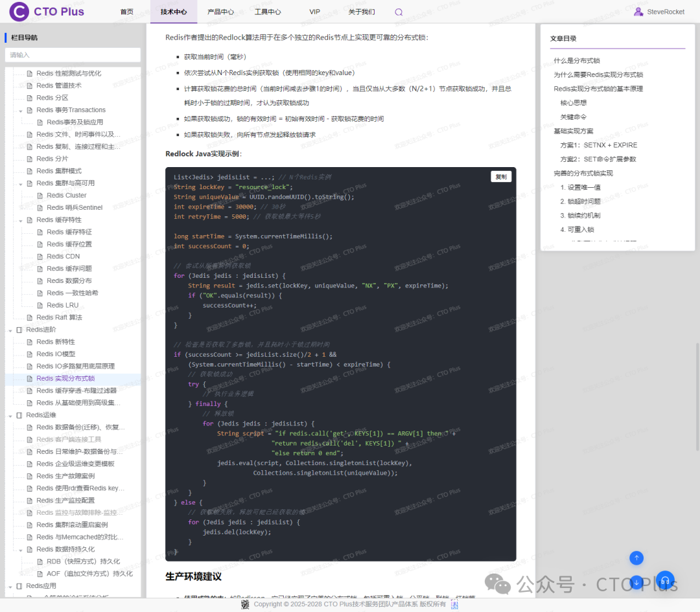The height and width of the screenshot is (612, 700).
Task: Click book icon beside Redis应用
Action: point(19,585)
